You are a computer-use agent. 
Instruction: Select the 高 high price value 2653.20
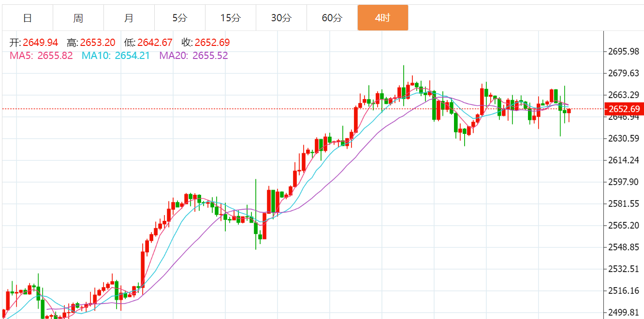pyautogui.click(x=98, y=43)
